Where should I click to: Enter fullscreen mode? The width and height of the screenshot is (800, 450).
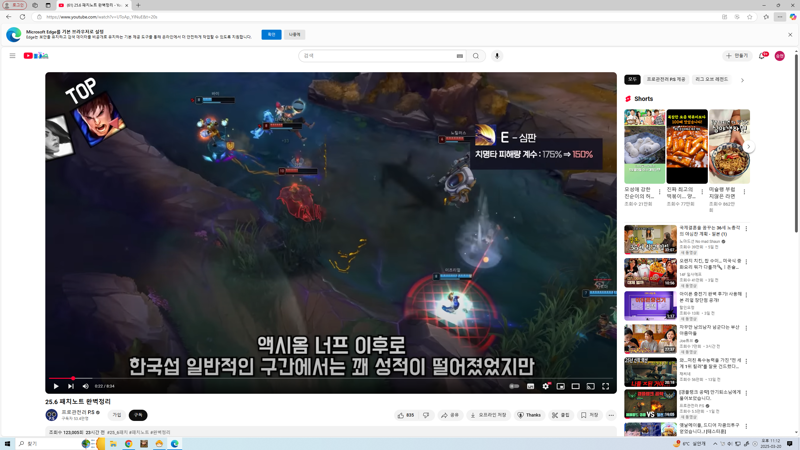click(606, 386)
